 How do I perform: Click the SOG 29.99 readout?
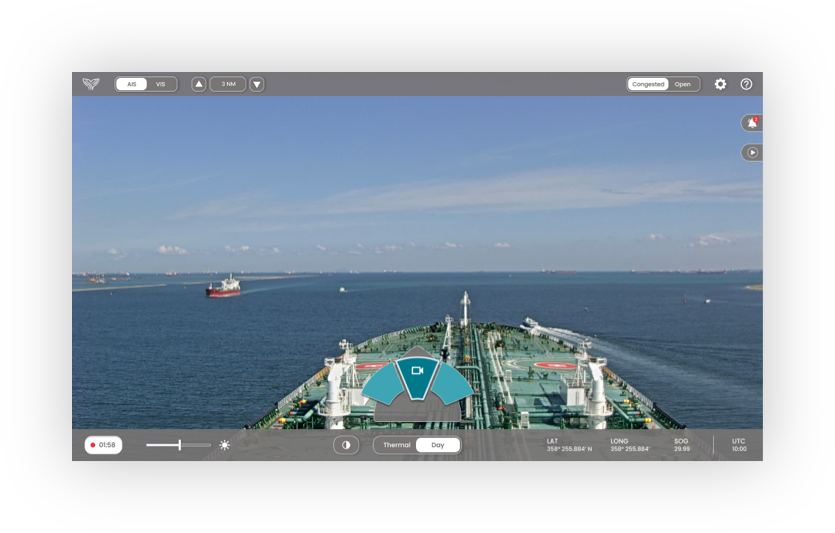pos(682,445)
